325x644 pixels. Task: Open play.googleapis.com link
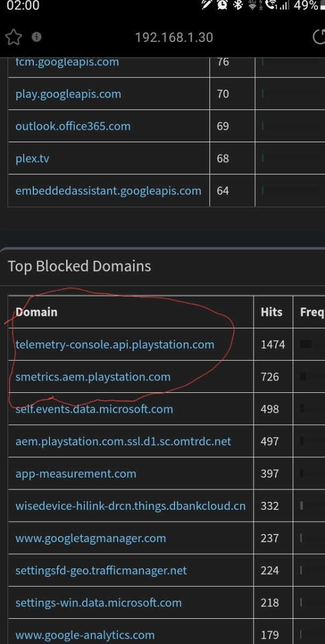pos(68,94)
